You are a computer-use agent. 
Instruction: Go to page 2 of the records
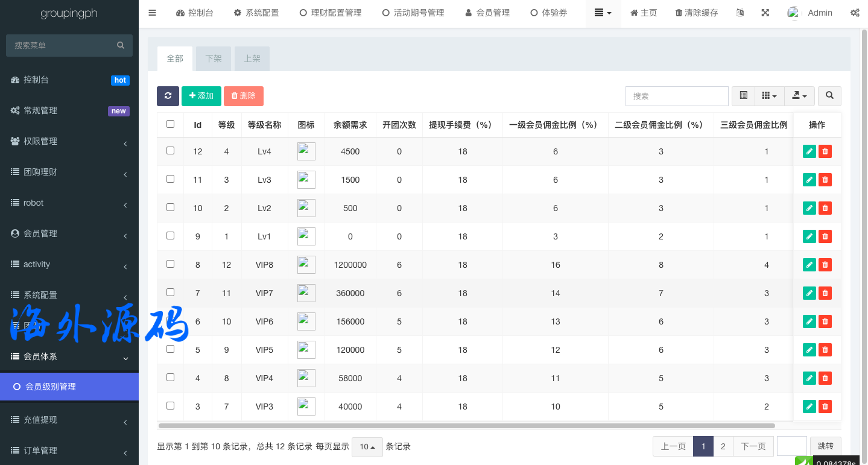723,446
